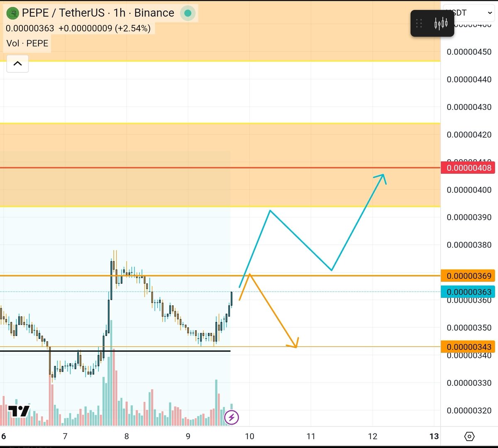Click the 0.00000320 price axis value
Screen dimensions: 498x448
click(x=469, y=410)
